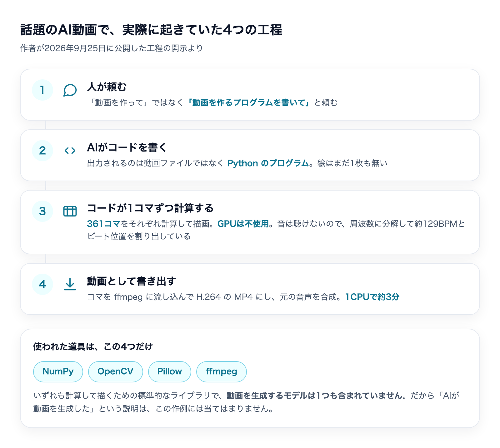The width and height of the screenshot is (500, 448).
Task: Click the main title 話題のAI動画で
Action: click(x=63, y=30)
